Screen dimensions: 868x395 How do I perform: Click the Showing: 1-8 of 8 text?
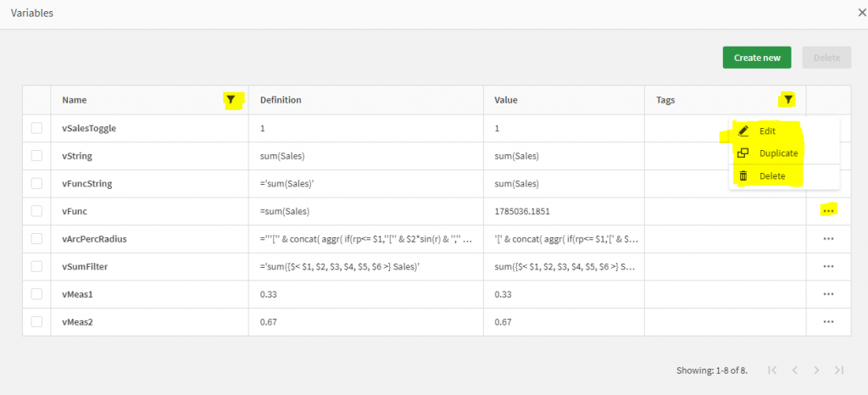click(712, 370)
